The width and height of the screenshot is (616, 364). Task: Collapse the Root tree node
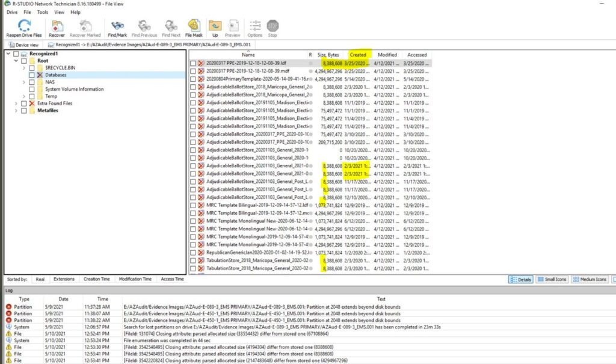16,61
